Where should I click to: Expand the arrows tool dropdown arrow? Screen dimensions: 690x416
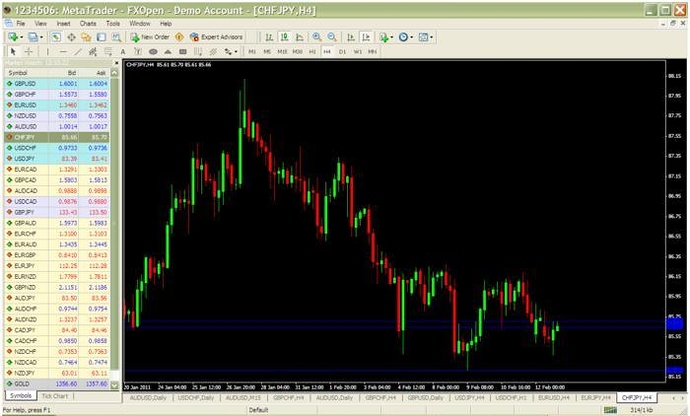[x=236, y=52]
